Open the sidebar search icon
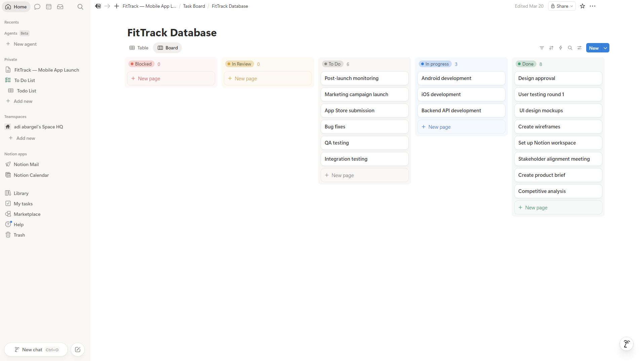Viewport: 644px width, 361px height. pyautogui.click(x=80, y=7)
